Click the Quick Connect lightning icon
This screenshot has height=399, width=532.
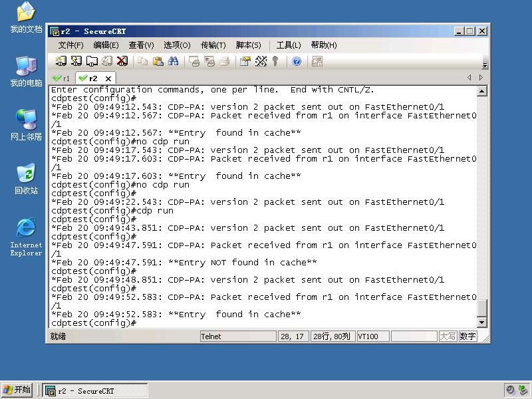(x=76, y=61)
